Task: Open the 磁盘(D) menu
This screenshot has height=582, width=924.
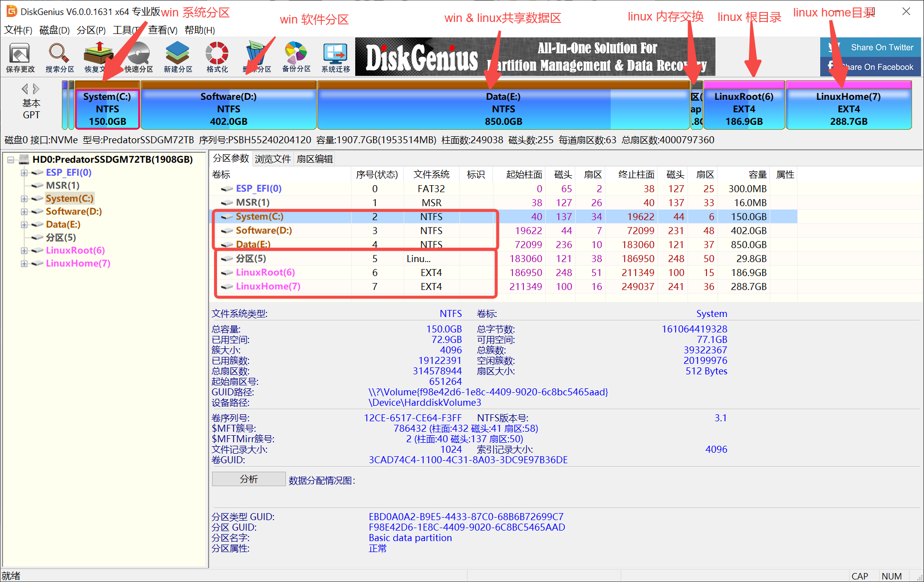Action: point(54,30)
